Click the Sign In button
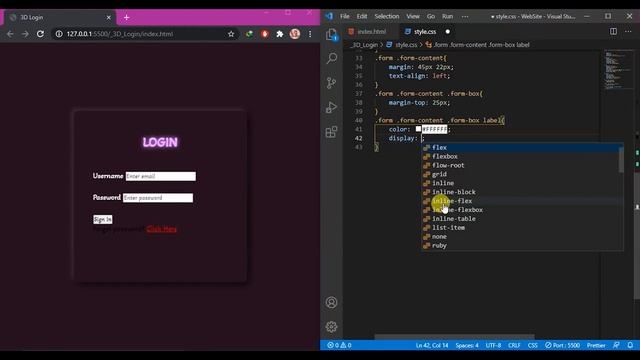This screenshot has height=360, width=640. 102,220
